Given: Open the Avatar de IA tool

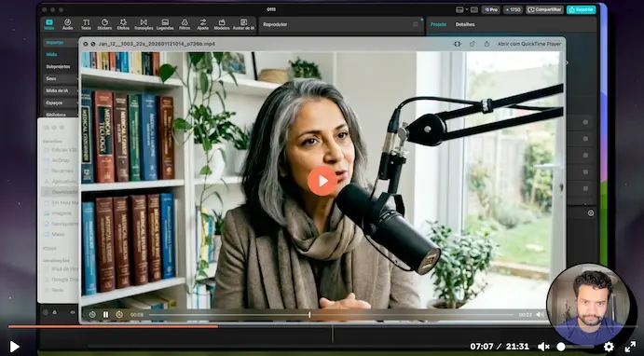Looking at the screenshot, I should click(243, 24).
